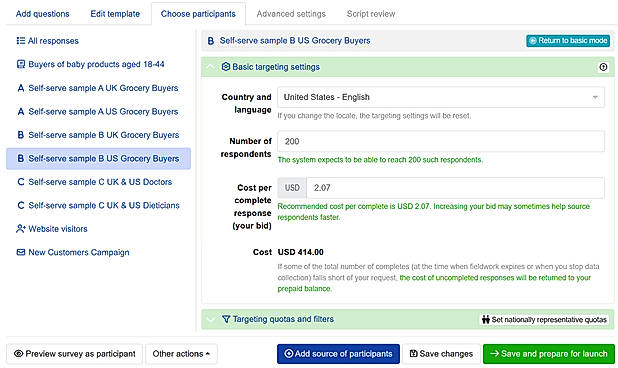Click the B icon of highlighted US Grocery Buyers
This screenshot has width=618, height=368.
(x=21, y=159)
